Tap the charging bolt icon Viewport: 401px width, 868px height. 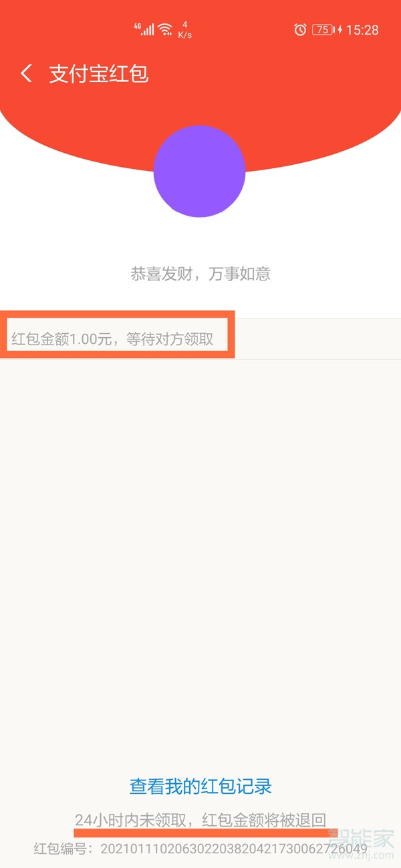pos(340,29)
